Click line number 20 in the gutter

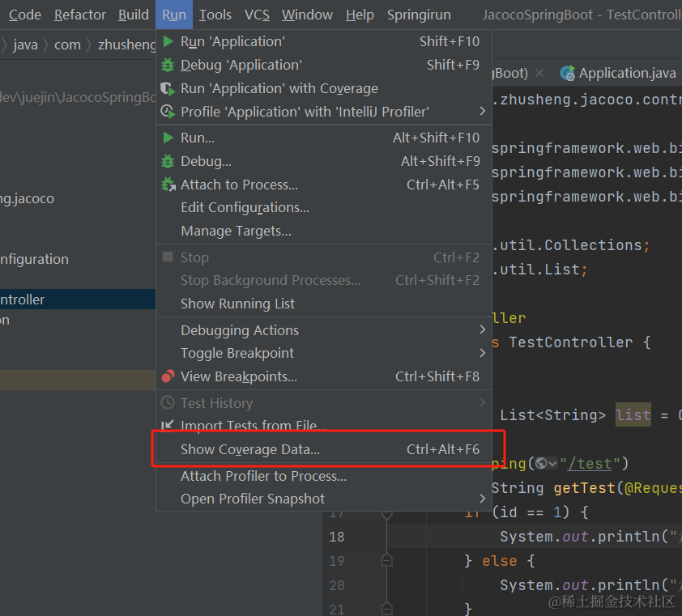(x=337, y=585)
